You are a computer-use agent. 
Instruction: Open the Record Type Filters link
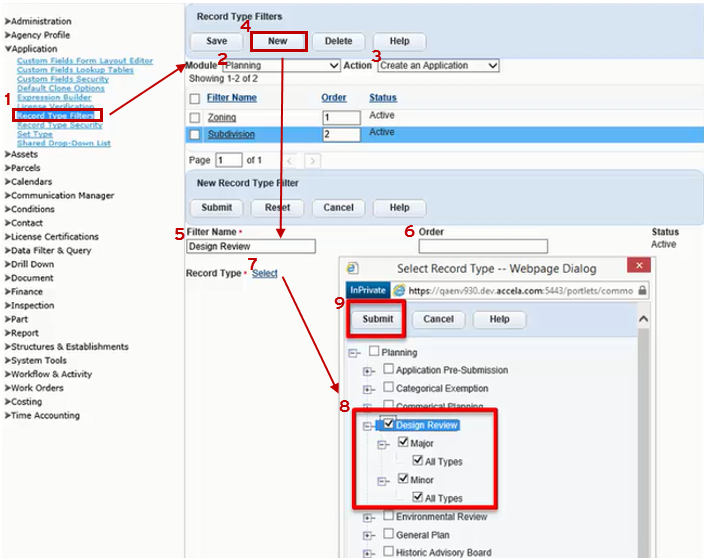pos(55,116)
